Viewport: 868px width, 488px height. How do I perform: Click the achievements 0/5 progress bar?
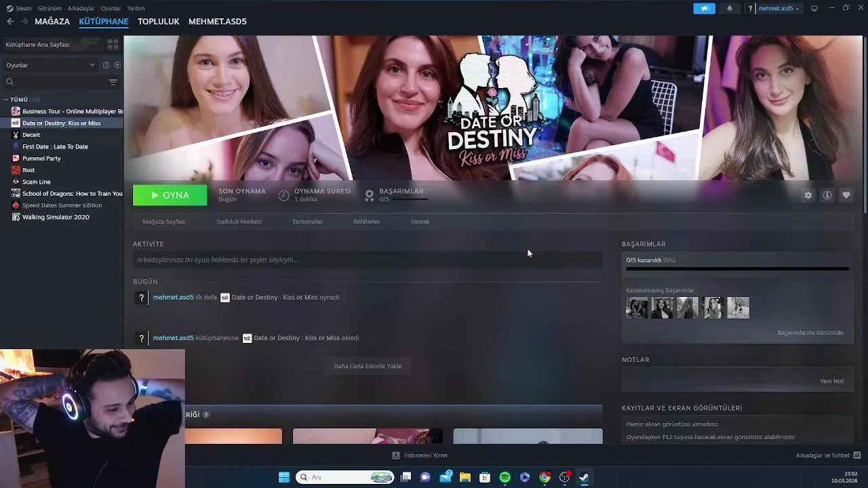click(x=737, y=269)
